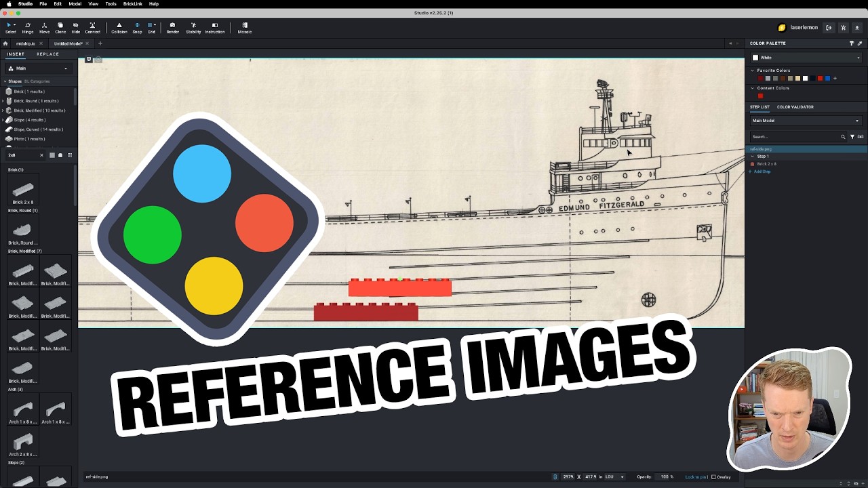Open the Main palette dropdown
This screenshot has height=488, width=868.
pos(39,68)
